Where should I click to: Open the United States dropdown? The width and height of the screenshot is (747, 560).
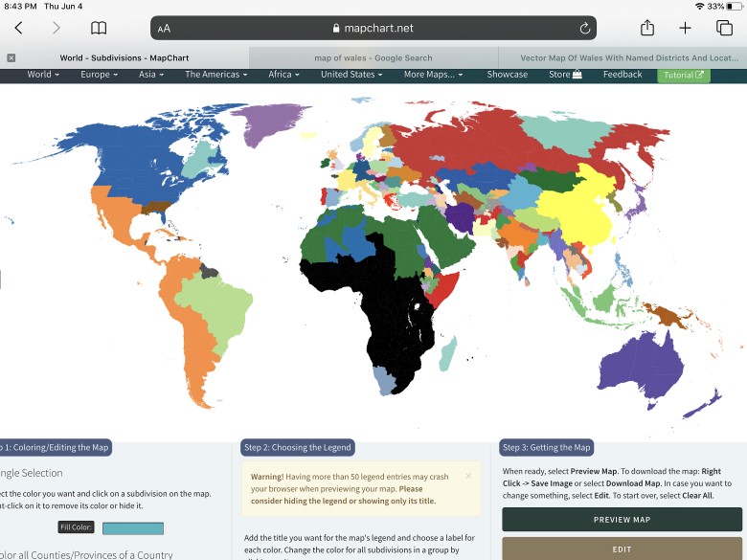pyautogui.click(x=351, y=75)
